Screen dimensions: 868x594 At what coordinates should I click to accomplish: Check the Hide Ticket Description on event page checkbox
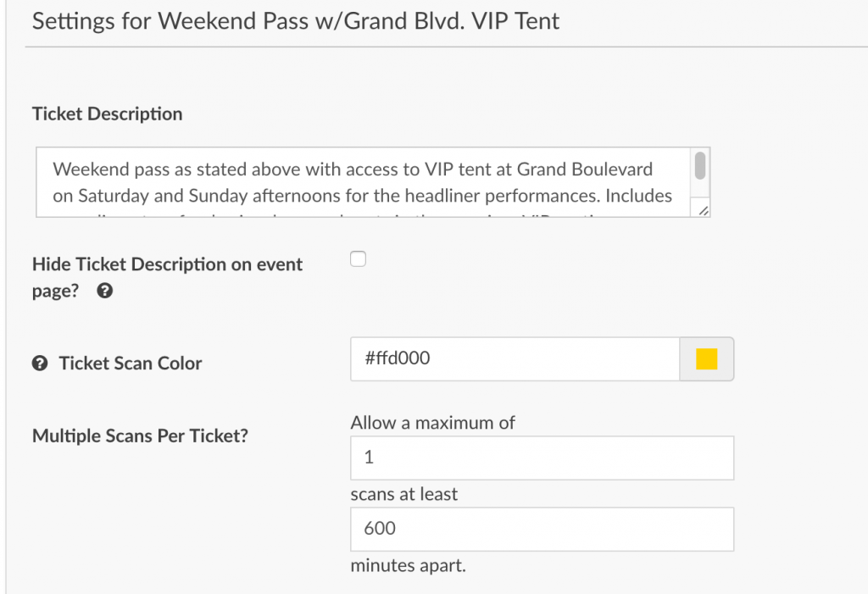pyautogui.click(x=358, y=258)
